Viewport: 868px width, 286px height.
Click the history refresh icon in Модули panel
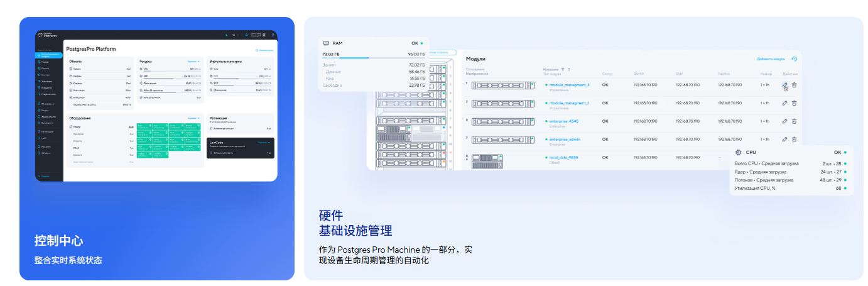794,58
